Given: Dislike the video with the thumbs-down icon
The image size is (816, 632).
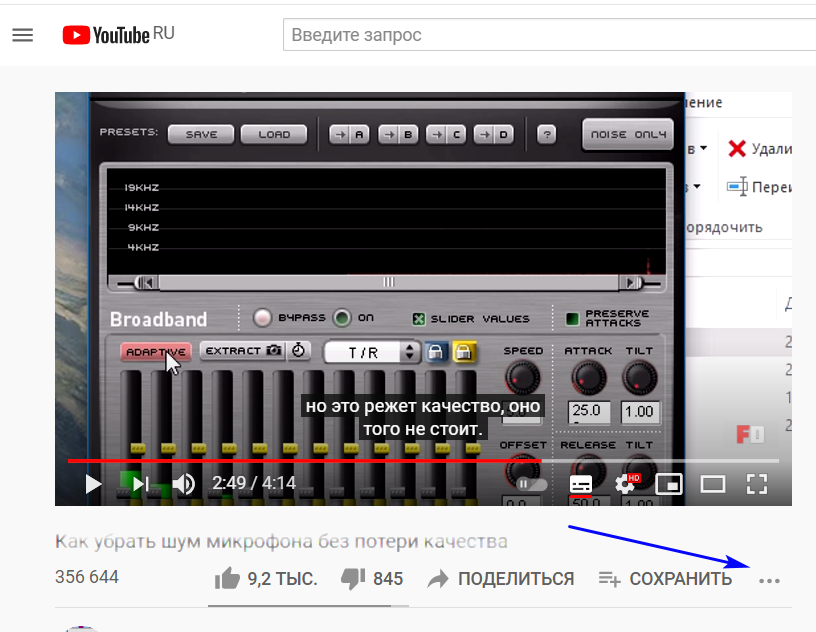Looking at the screenshot, I should pyautogui.click(x=353, y=579).
